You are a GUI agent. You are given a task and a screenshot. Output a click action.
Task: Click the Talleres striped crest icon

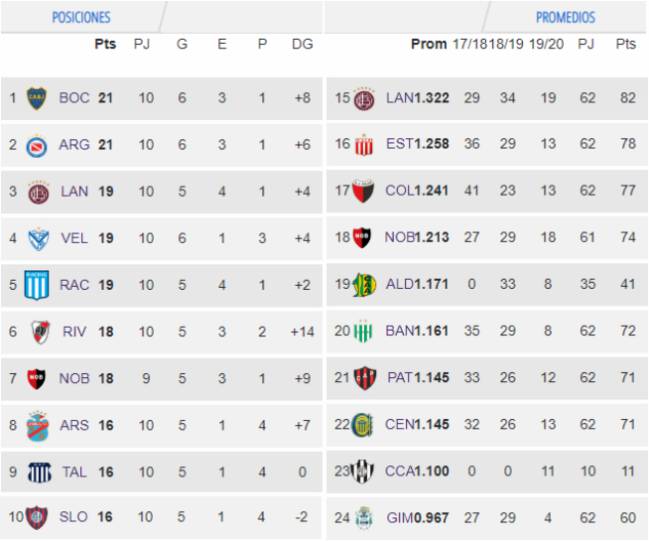pyautogui.click(x=39, y=472)
